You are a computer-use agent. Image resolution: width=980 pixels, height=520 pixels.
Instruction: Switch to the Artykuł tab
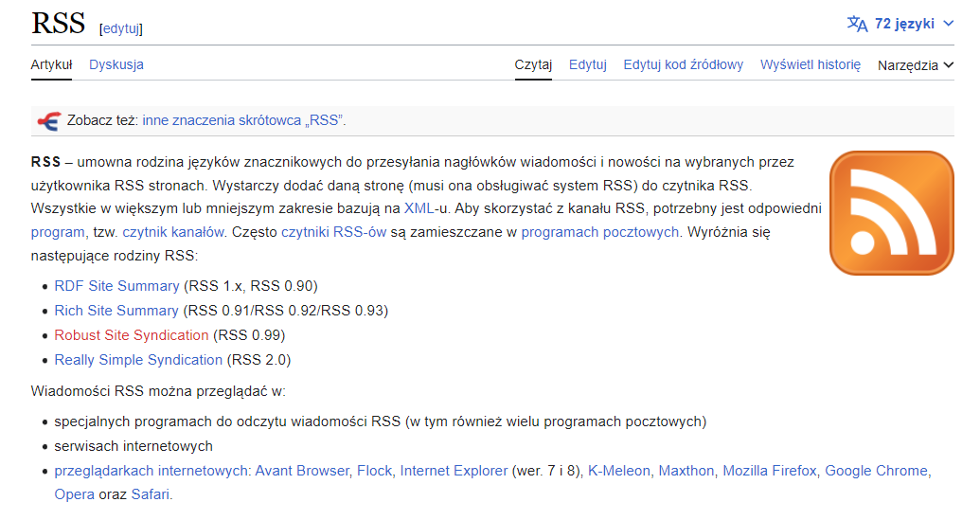(x=51, y=64)
